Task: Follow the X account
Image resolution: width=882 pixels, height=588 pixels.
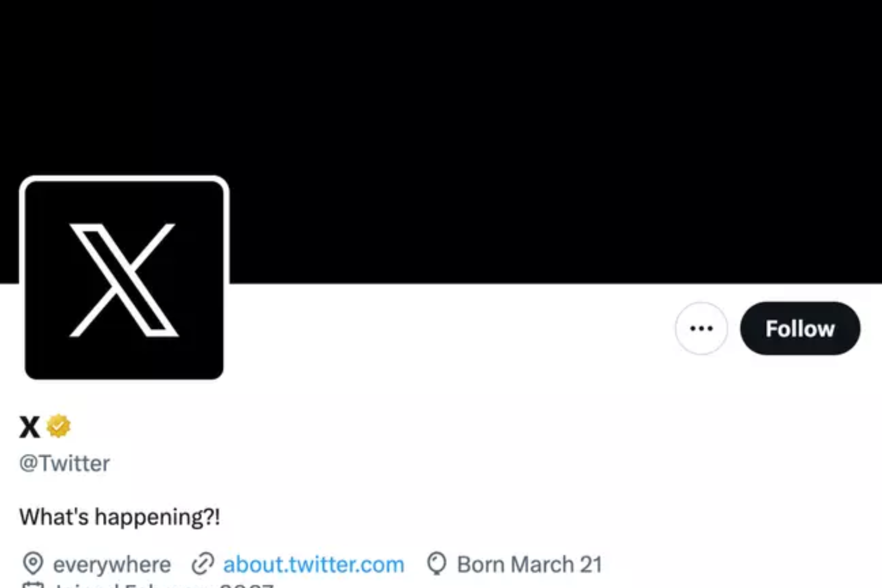Action: [800, 328]
